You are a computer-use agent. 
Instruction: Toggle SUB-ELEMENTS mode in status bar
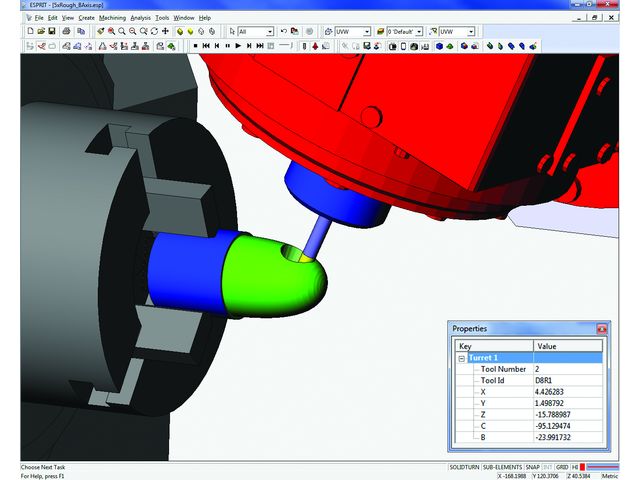coord(502,467)
